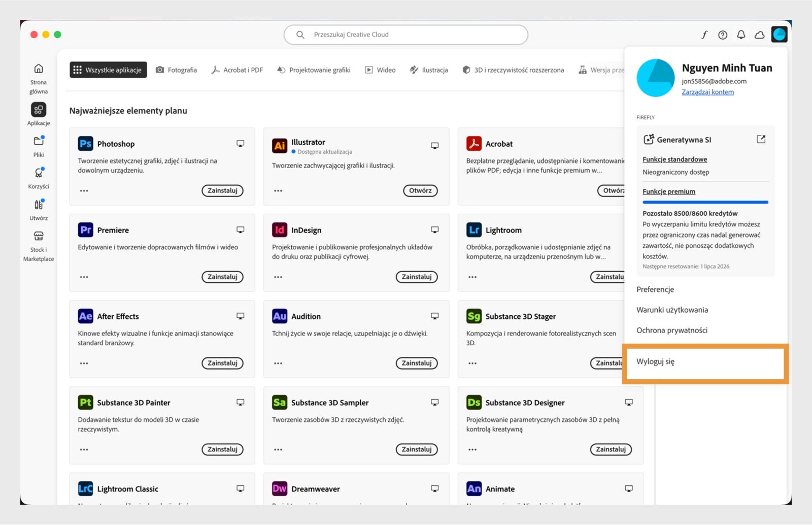Install Substance 3D Designer with Zainstaluj
This screenshot has height=525, width=812.
click(611, 450)
